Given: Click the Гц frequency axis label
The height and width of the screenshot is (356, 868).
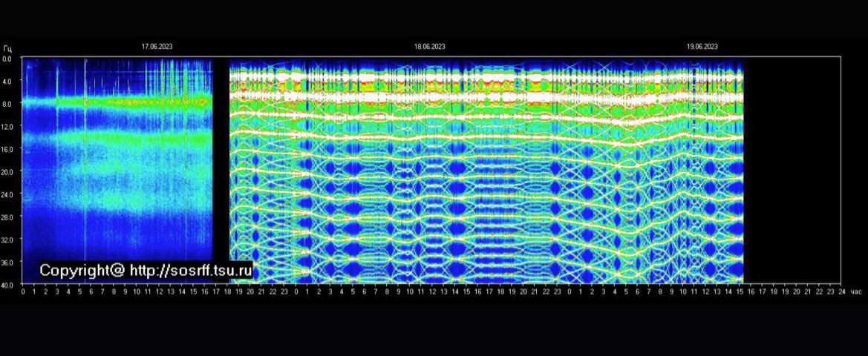Looking at the screenshot, I should pyautogui.click(x=7, y=47).
